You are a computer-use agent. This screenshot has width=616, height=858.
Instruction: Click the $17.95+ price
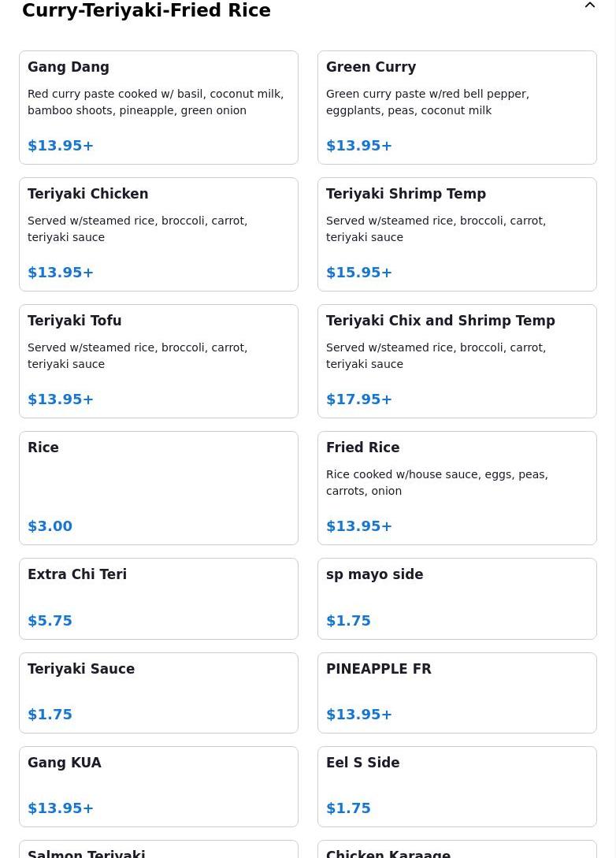359,399
